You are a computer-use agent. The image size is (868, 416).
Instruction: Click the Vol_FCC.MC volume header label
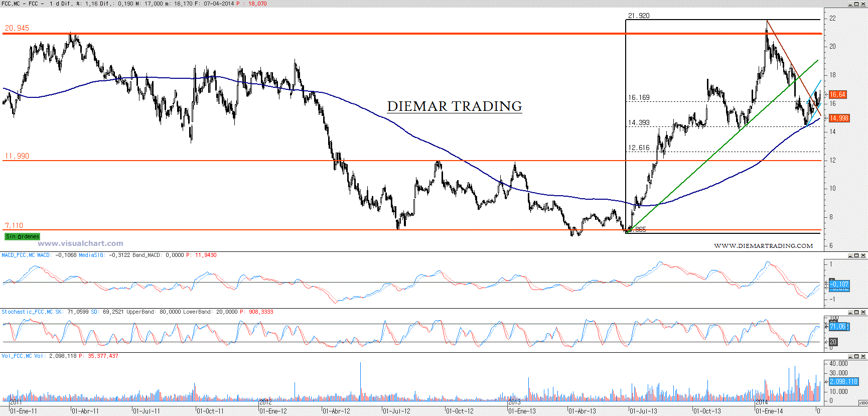point(17,356)
